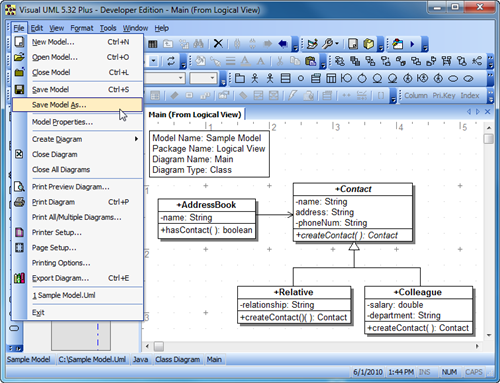This screenshot has height=383, width=500.
Task: Click the wrench tools icon
Action: coord(328,44)
